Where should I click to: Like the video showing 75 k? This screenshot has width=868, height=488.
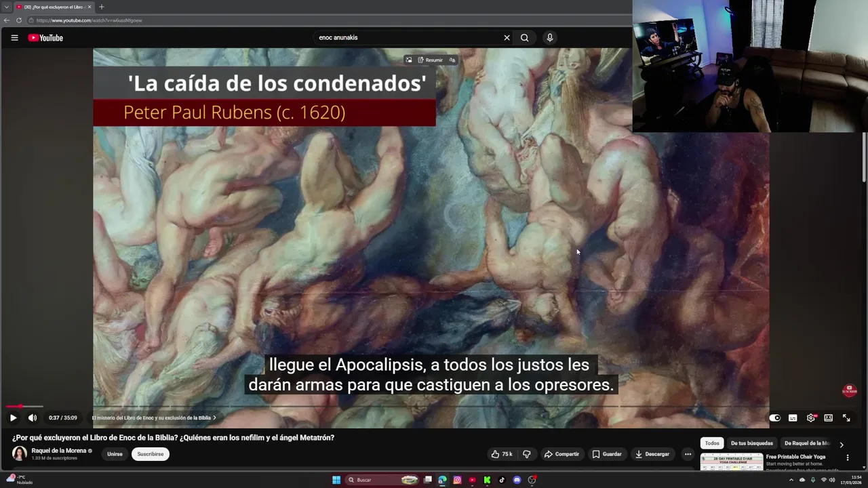502,454
